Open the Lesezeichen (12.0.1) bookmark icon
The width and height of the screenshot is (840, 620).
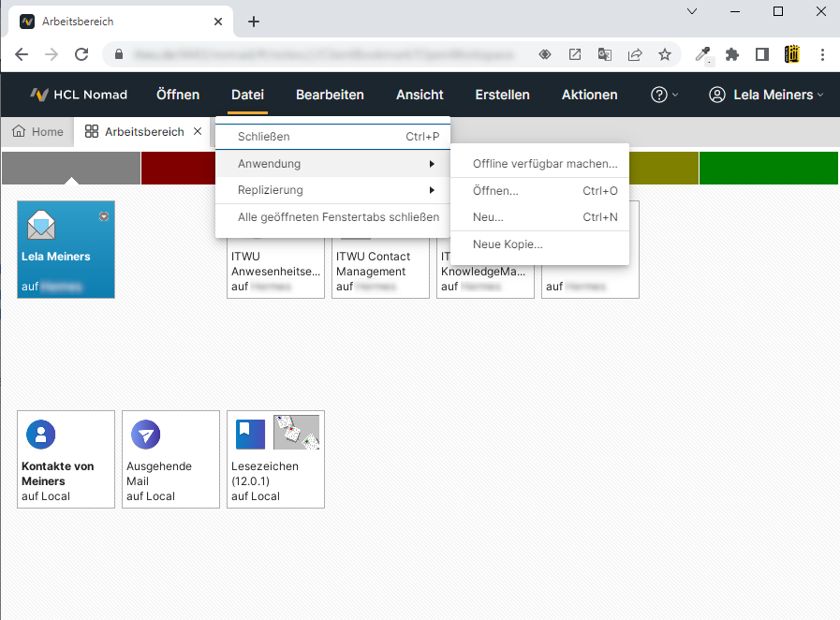250,434
